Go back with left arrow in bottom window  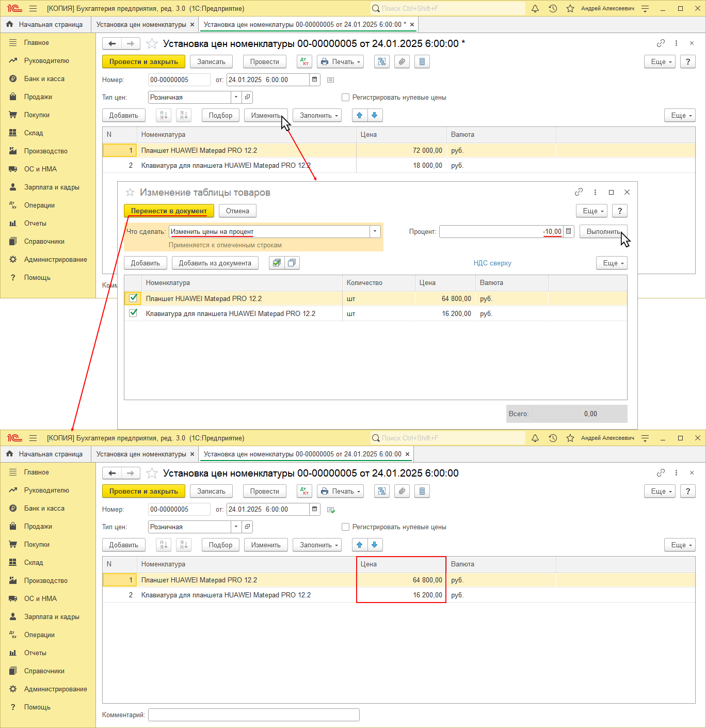(112, 473)
